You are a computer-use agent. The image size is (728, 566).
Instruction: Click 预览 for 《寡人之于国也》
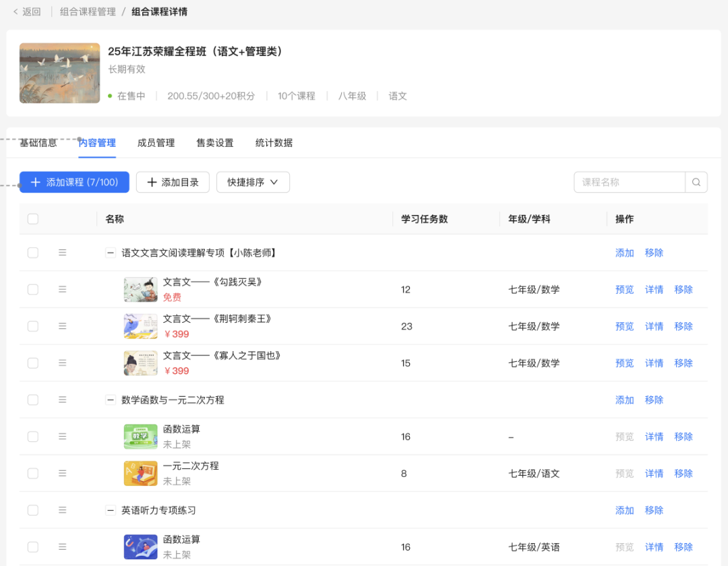(x=624, y=363)
